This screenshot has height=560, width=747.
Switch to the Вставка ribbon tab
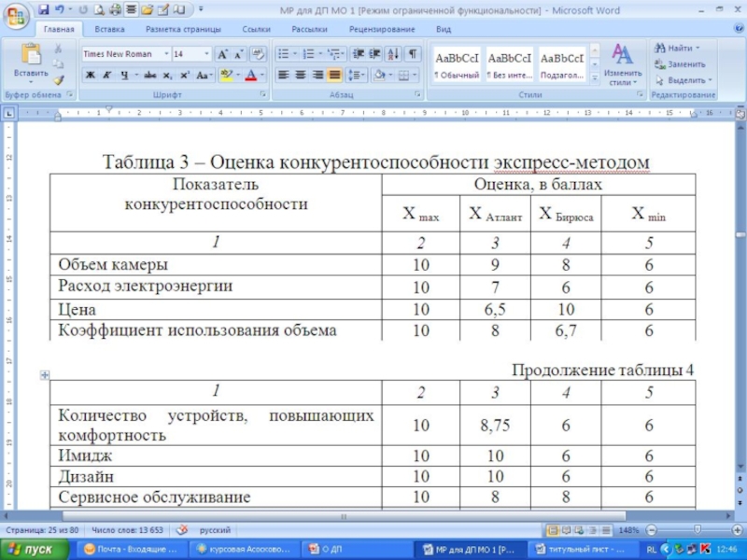coord(109,30)
